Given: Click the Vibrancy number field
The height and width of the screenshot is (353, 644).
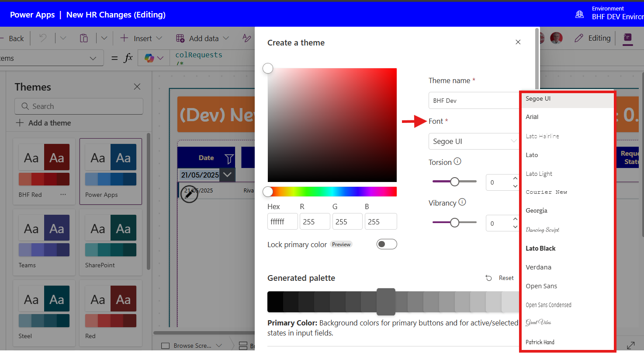Looking at the screenshot, I should (x=502, y=223).
